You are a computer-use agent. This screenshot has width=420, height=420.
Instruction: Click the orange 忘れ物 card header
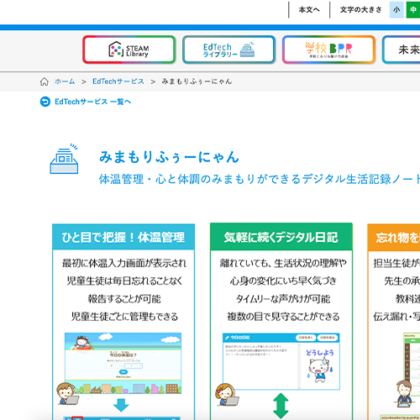tap(394, 237)
